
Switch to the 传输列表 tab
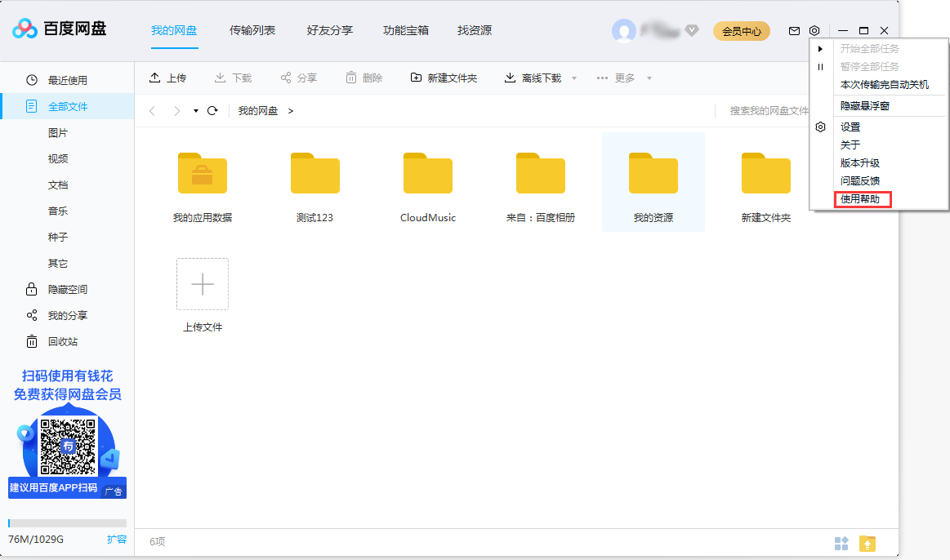253,29
